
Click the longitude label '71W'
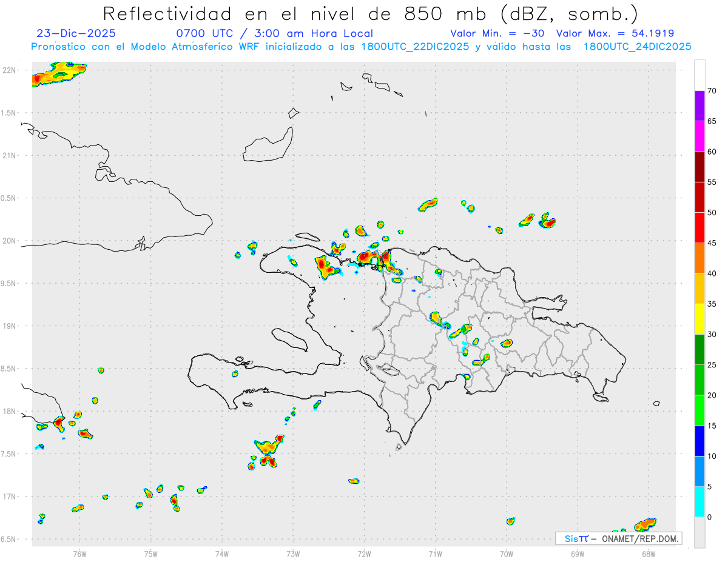(x=435, y=554)
